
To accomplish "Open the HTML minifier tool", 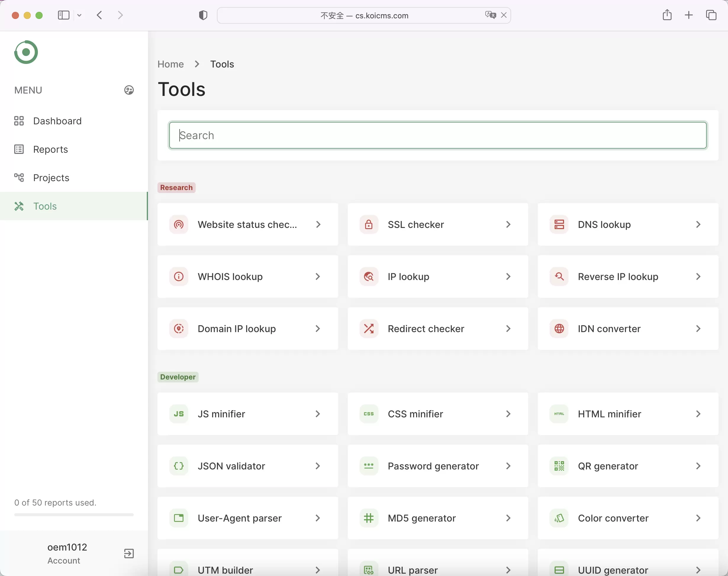I will coord(628,414).
